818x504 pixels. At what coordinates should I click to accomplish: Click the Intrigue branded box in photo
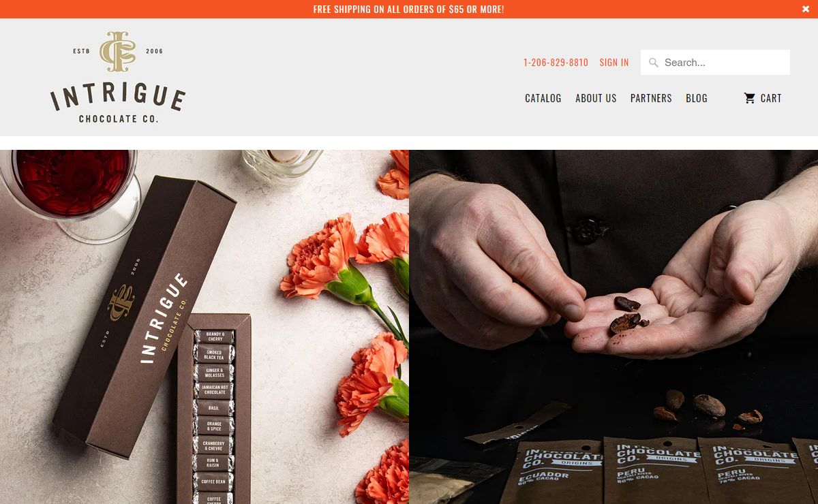(145, 317)
